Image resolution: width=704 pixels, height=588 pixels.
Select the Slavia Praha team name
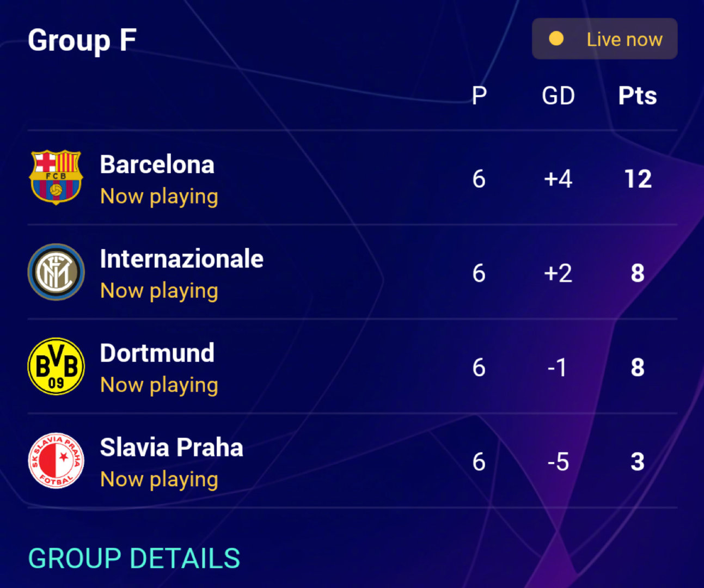click(x=171, y=448)
